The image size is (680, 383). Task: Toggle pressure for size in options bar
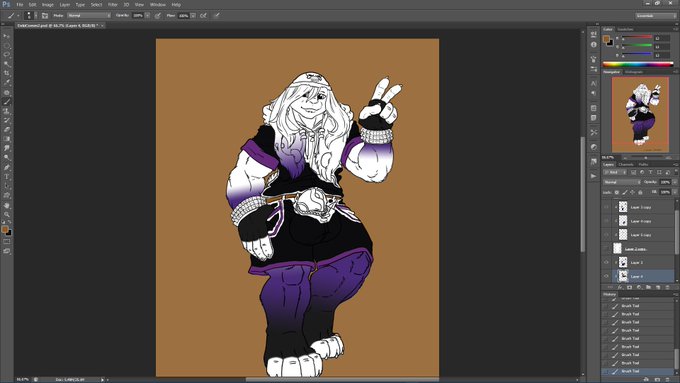click(216, 16)
